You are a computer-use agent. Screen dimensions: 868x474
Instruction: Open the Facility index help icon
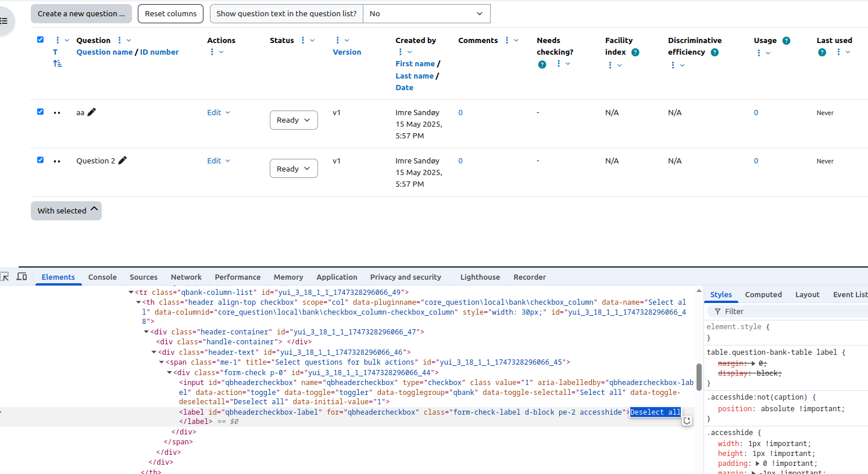click(x=635, y=52)
